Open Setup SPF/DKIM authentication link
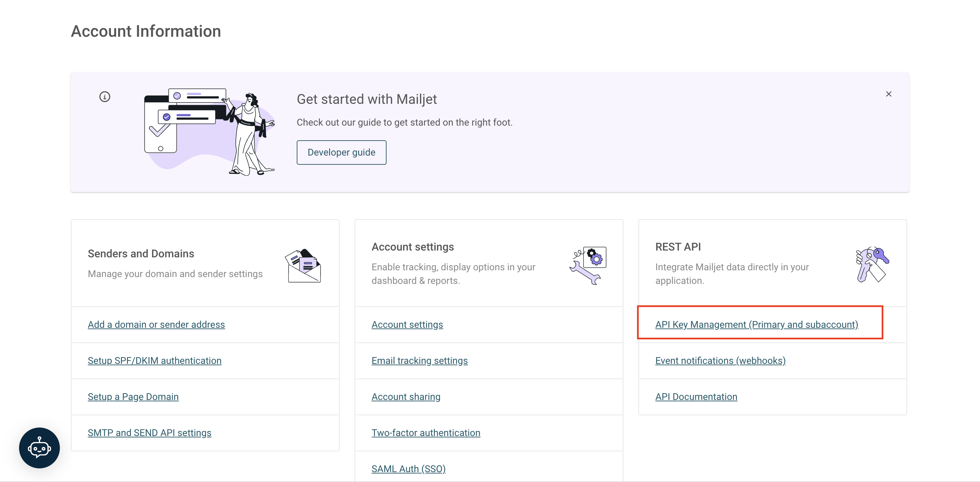Image resolution: width=980 pixels, height=482 pixels. click(x=154, y=360)
